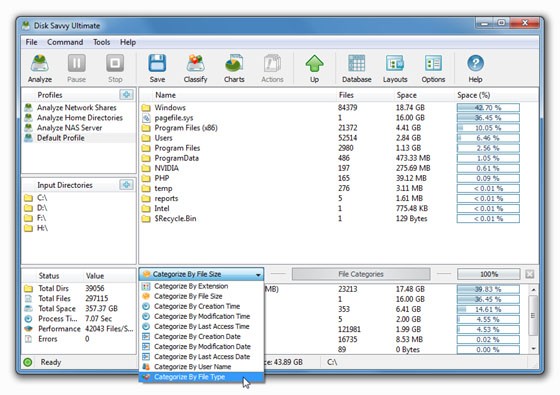The width and height of the screenshot is (560, 395).
Task: Open the Charts pie icon
Action: (234, 63)
